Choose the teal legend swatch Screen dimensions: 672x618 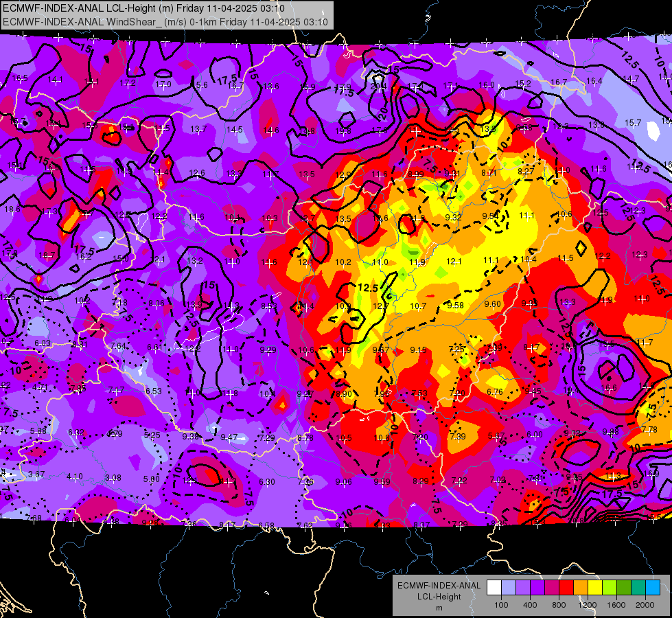tap(638, 588)
